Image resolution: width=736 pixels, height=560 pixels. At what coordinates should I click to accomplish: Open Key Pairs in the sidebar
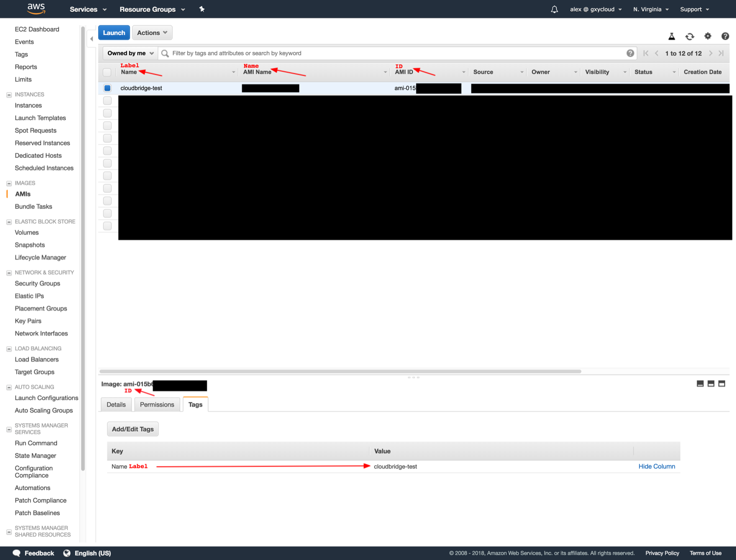point(28,321)
